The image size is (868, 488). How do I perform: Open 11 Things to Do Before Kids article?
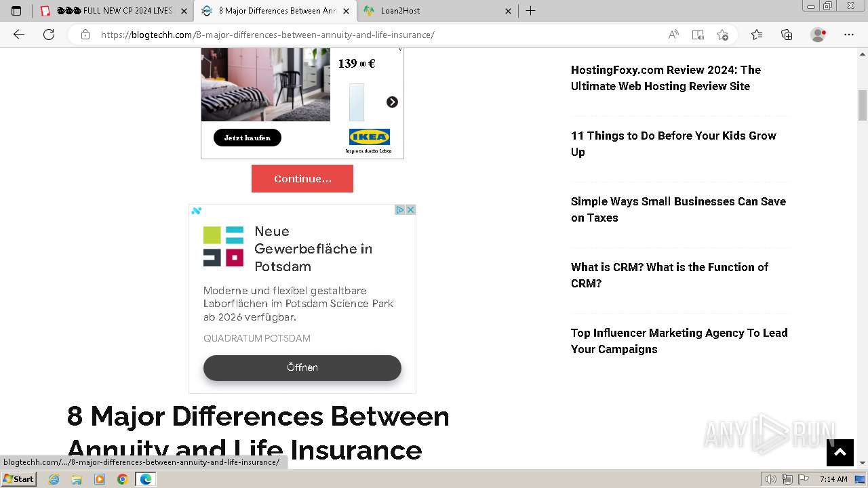click(673, 144)
